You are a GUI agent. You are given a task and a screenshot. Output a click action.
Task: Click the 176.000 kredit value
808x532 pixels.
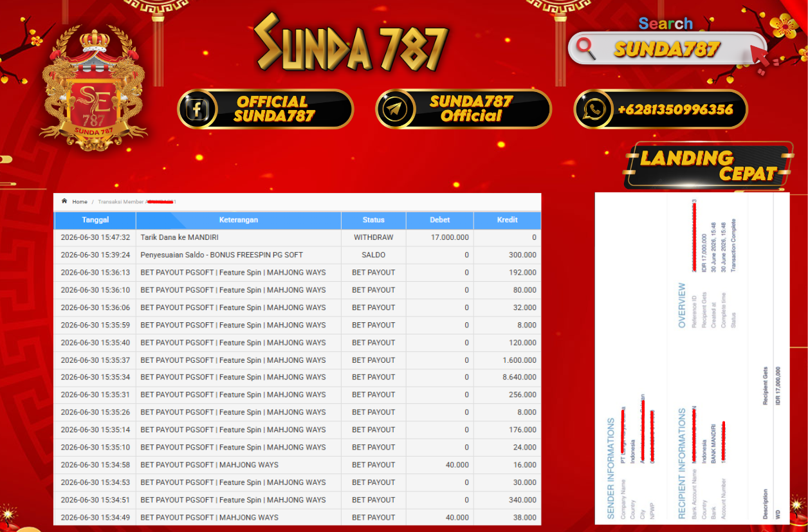coord(523,430)
